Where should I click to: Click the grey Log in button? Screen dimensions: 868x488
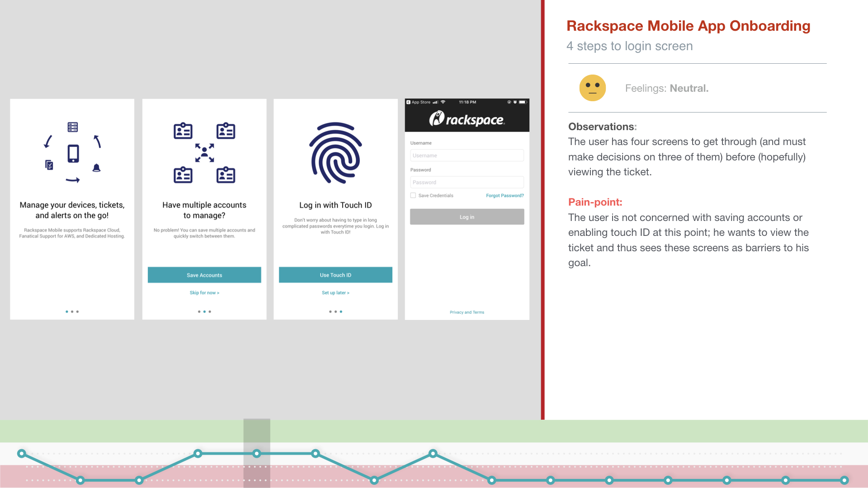467,217
